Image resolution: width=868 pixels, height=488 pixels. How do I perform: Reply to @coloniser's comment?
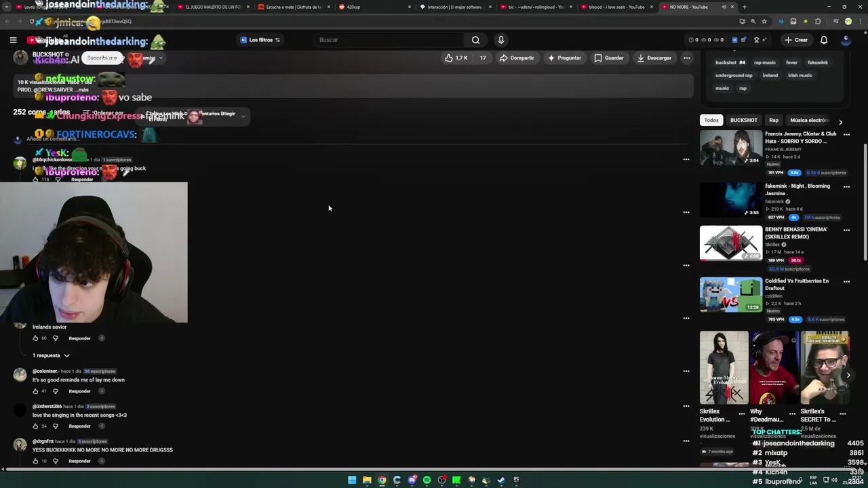coord(79,391)
